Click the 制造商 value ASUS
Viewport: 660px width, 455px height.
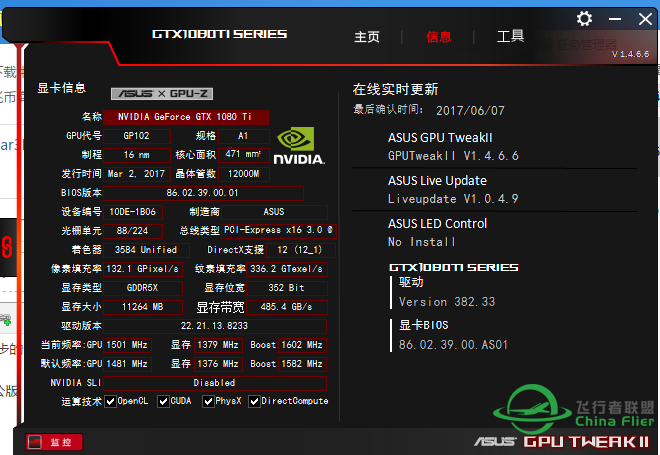tap(274, 212)
